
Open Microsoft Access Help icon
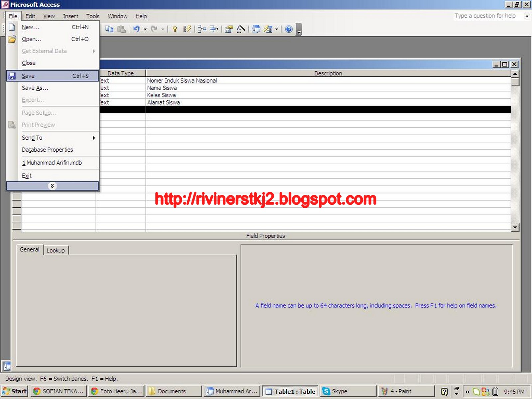[x=289, y=29]
